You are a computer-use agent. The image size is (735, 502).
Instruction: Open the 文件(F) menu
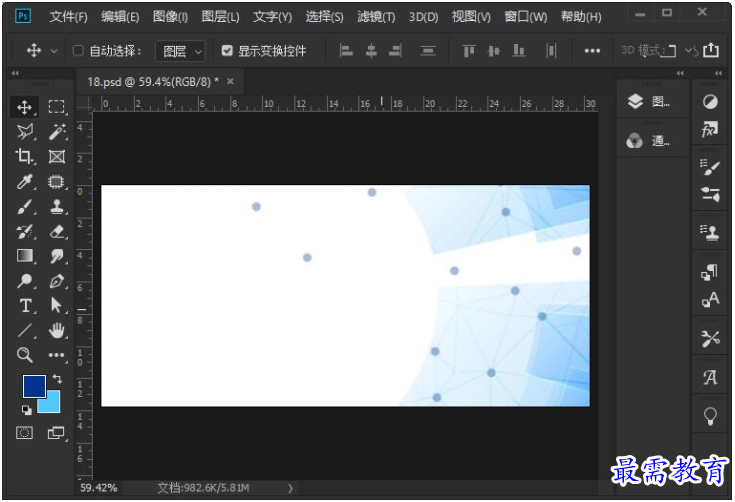[68, 17]
